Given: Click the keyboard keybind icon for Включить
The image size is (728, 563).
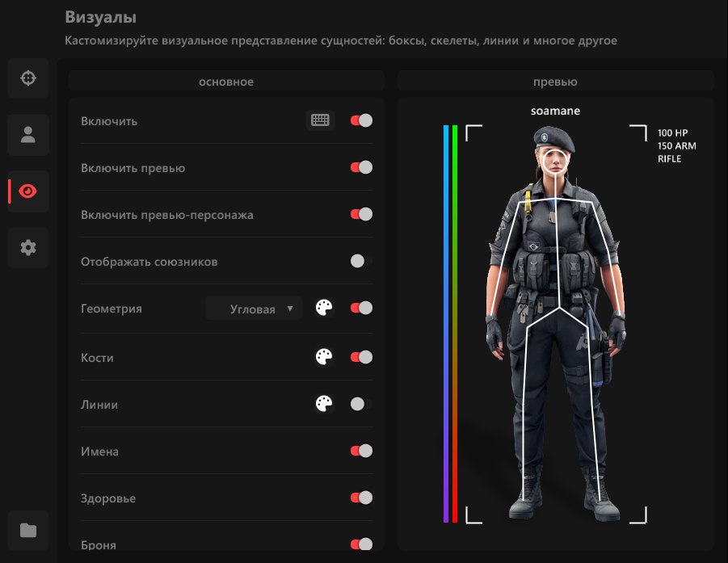Looking at the screenshot, I should coord(320,120).
